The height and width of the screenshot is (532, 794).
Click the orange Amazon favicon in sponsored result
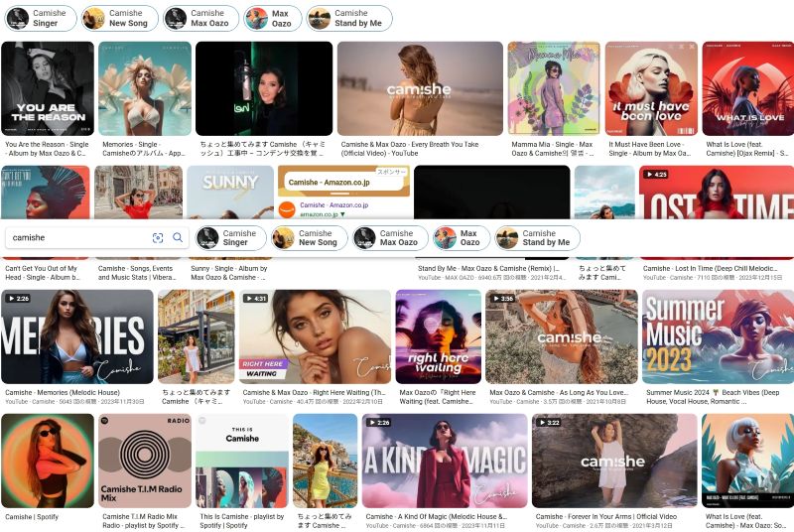tap(286, 207)
